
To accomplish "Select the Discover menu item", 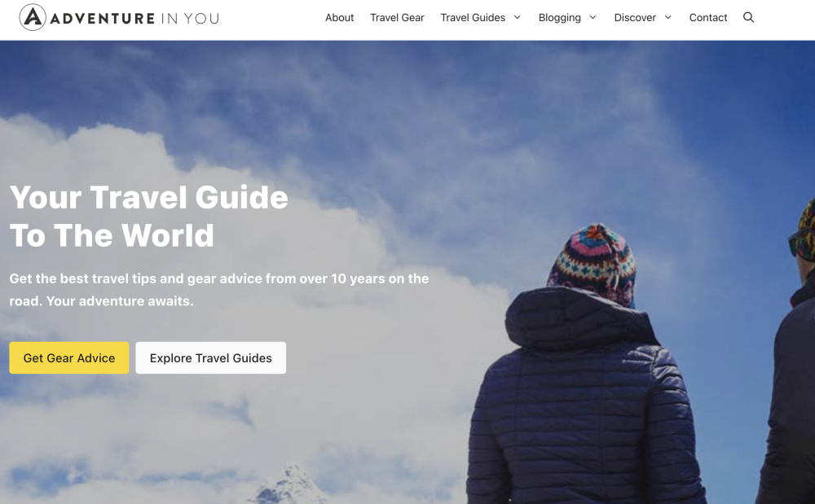I will click(x=635, y=18).
